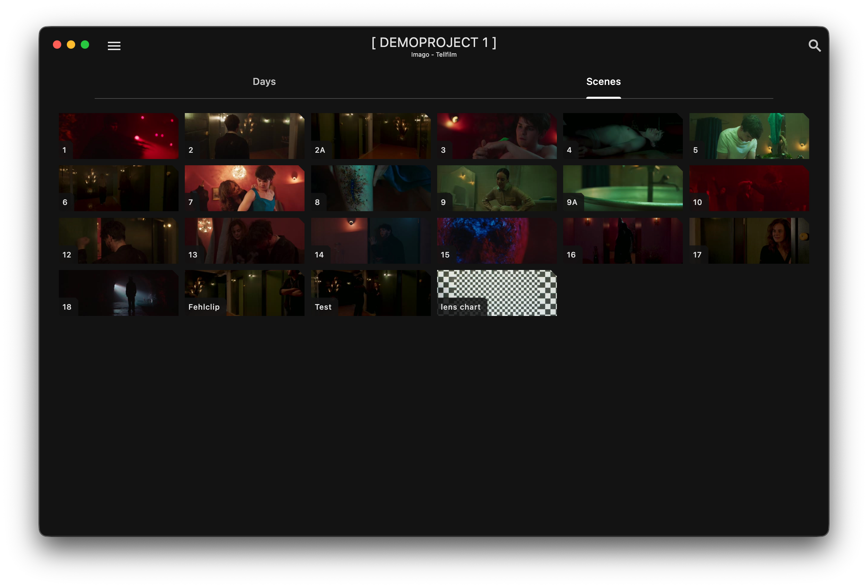This screenshot has width=868, height=588.
Task: Click the DEMOPROJECT 1 title
Action: pyautogui.click(x=434, y=42)
